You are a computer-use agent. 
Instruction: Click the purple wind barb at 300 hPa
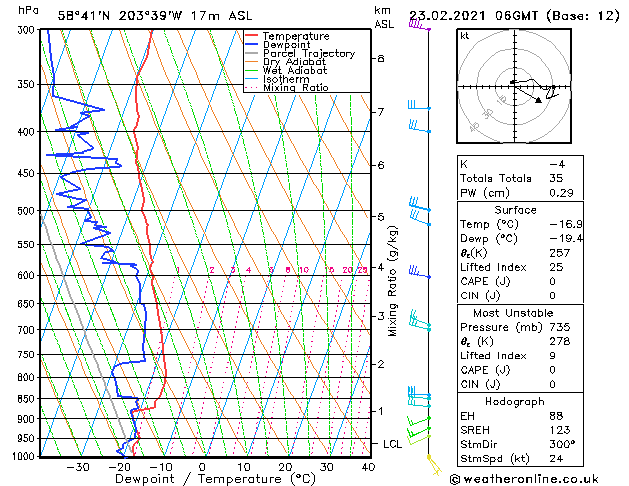[x=419, y=25]
